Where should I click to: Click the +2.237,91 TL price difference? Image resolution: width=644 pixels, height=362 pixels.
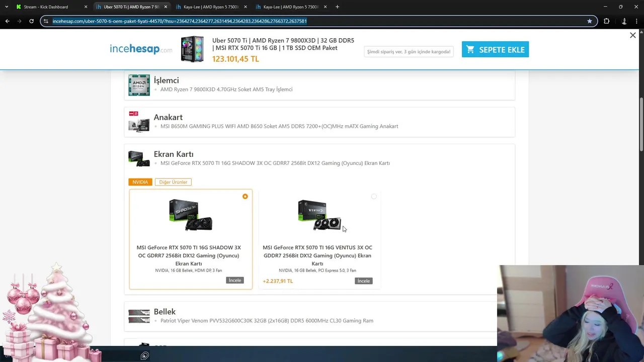coord(278,281)
